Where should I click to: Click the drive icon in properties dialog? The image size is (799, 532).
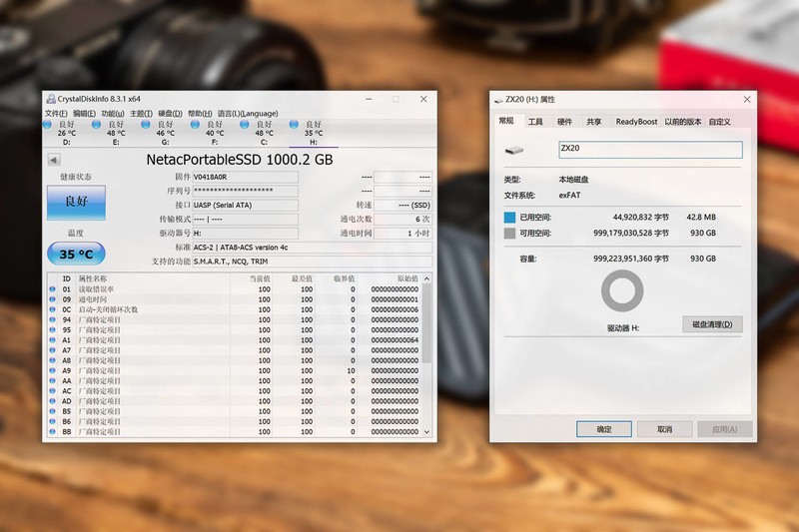(514, 150)
